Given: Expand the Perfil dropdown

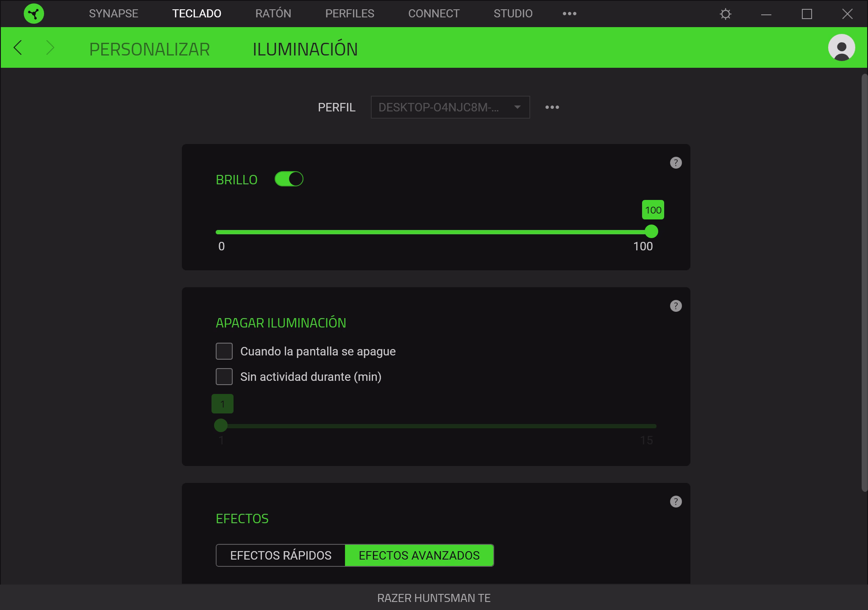Looking at the screenshot, I should coord(450,107).
